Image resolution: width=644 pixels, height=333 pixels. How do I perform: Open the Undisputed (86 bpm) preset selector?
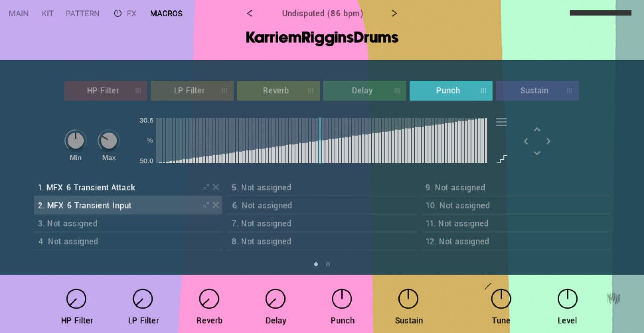coord(322,13)
